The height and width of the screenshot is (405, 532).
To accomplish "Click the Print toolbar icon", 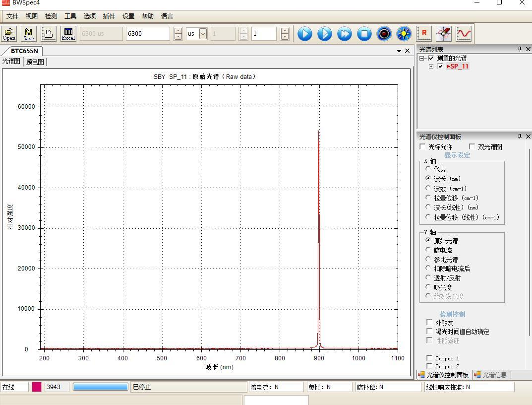I will pyautogui.click(x=49, y=34).
